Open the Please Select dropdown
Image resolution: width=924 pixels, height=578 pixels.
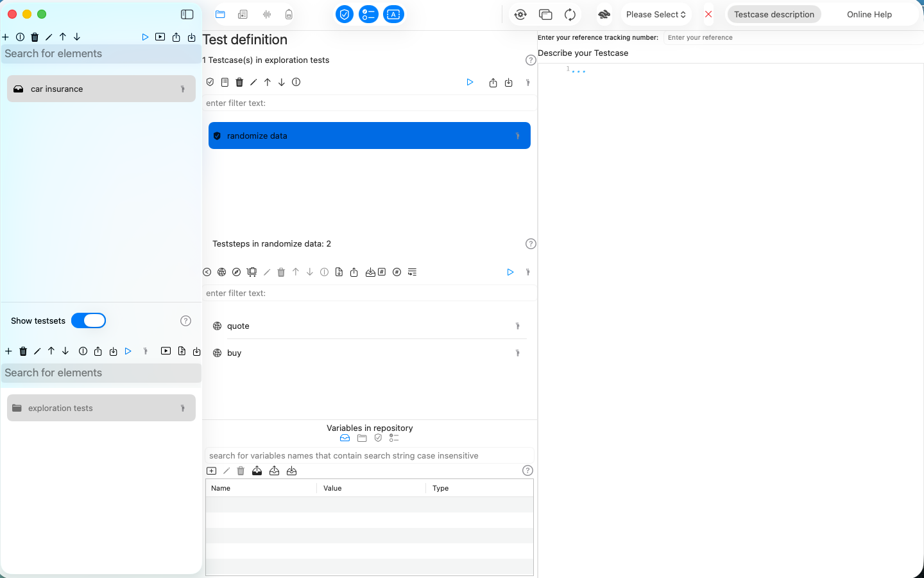click(x=656, y=14)
